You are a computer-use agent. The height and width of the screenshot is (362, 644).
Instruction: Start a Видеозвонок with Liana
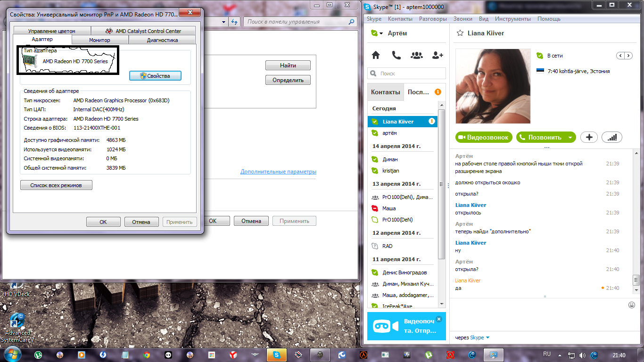484,137
